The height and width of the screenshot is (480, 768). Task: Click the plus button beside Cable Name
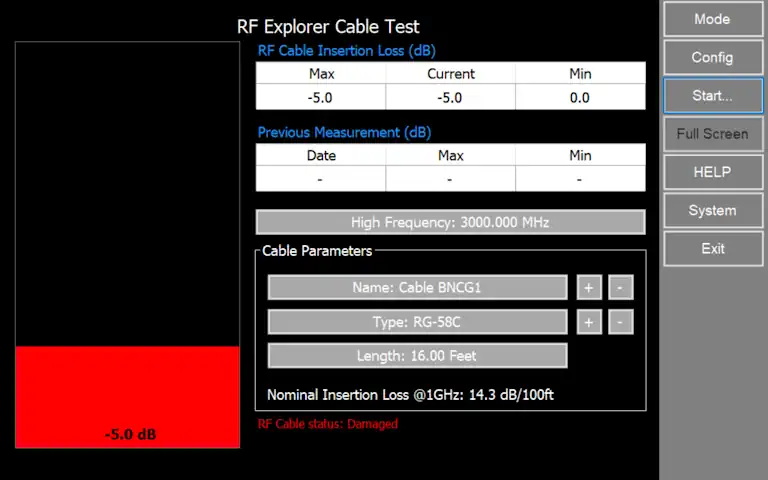[588, 288]
